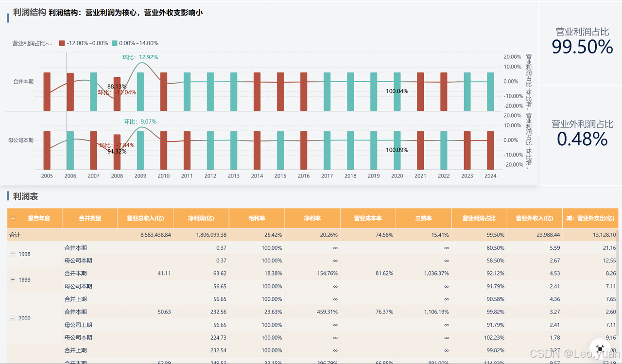Click the 利润表 section title
The image size is (622, 364).
pos(26,196)
